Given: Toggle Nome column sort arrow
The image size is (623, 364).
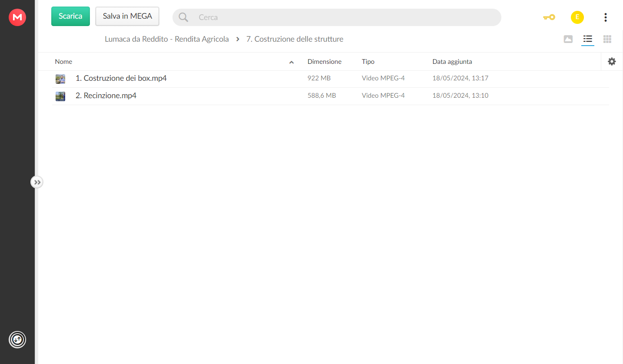Looking at the screenshot, I should 292,62.
